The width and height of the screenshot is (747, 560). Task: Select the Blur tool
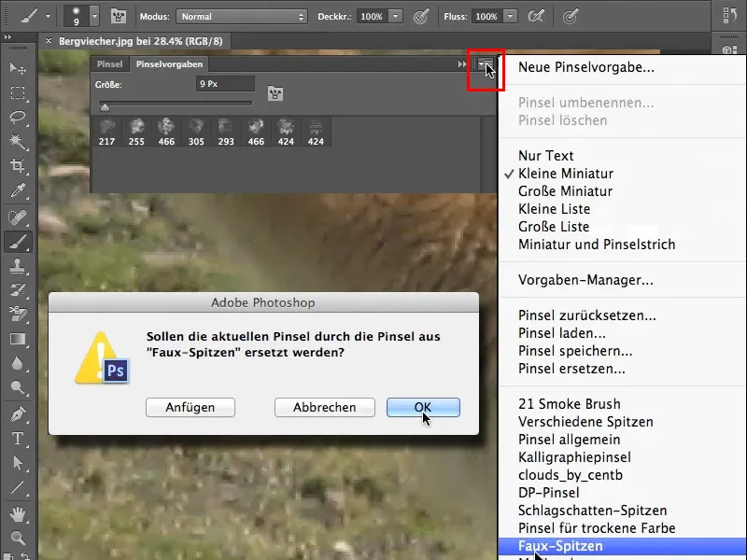tap(18, 363)
